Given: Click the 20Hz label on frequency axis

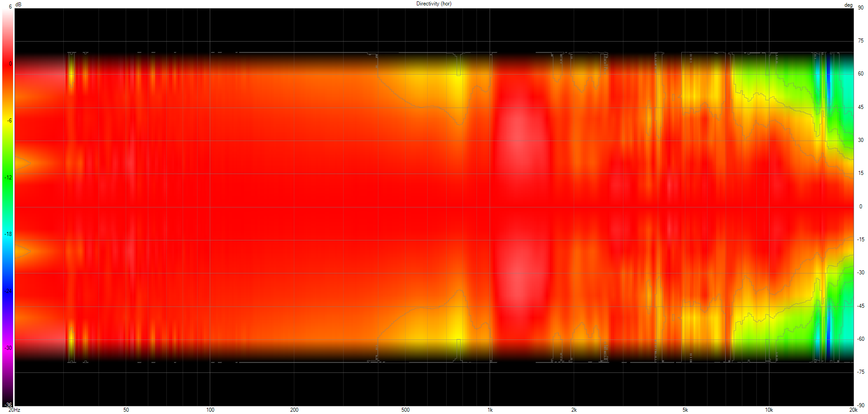Looking at the screenshot, I should [x=14, y=410].
